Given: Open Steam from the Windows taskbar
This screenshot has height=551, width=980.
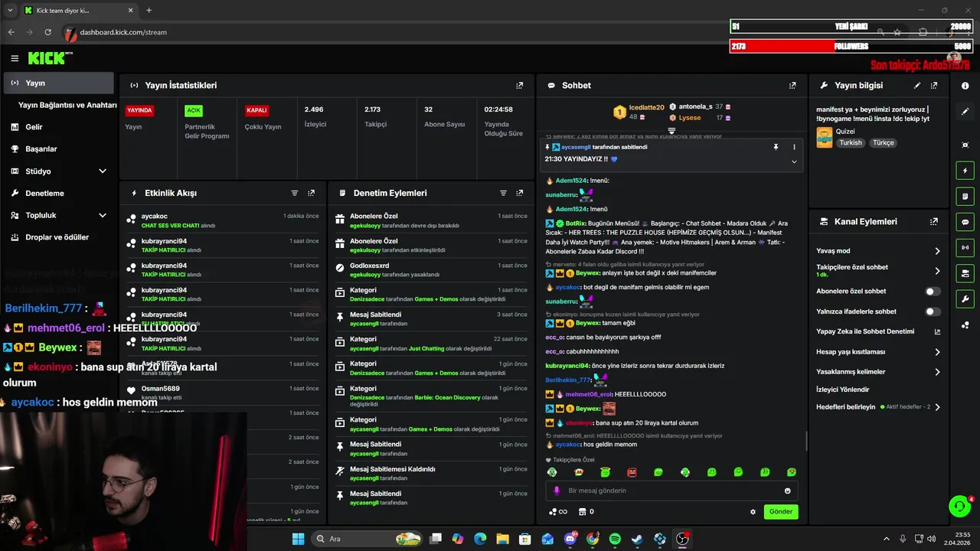Looking at the screenshot, I should point(637,539).
